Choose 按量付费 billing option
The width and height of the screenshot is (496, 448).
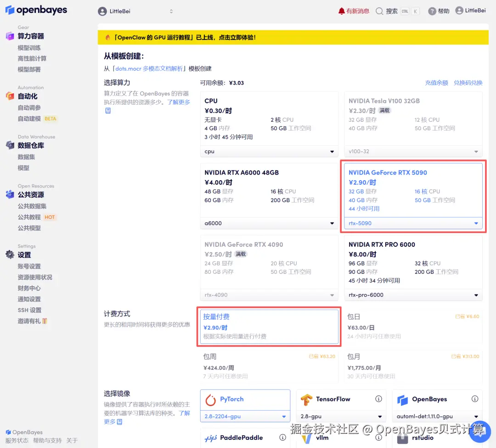click(x=269, y=327)
